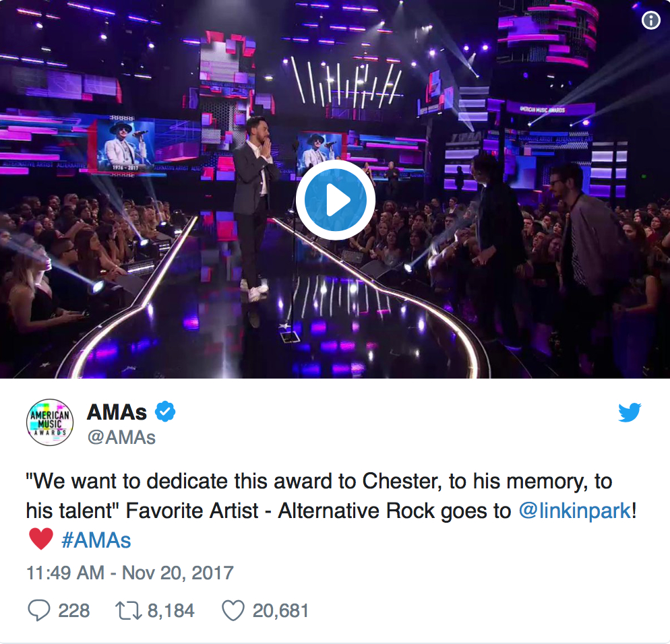The width and height of the screenshot is (670, 644).
Task: Click the 8,184 retweets count
Action: pos(171,611)
